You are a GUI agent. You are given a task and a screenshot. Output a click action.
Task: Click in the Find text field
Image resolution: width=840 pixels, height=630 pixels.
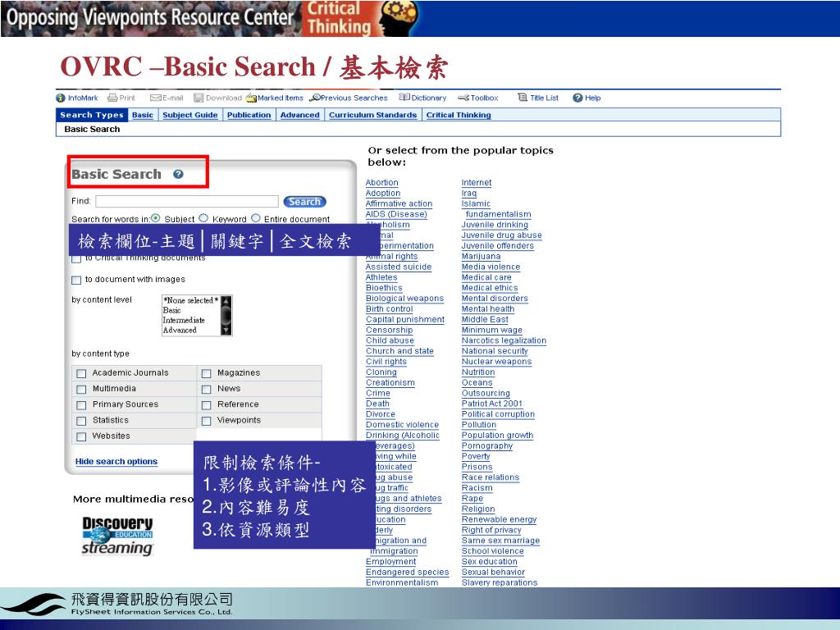pyautogui.click(x=187, y=202)
